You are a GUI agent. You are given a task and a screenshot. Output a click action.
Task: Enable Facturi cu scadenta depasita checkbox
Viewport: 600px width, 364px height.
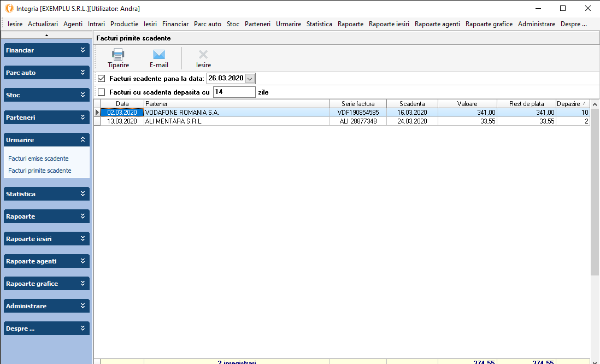[x=101, y=92]
